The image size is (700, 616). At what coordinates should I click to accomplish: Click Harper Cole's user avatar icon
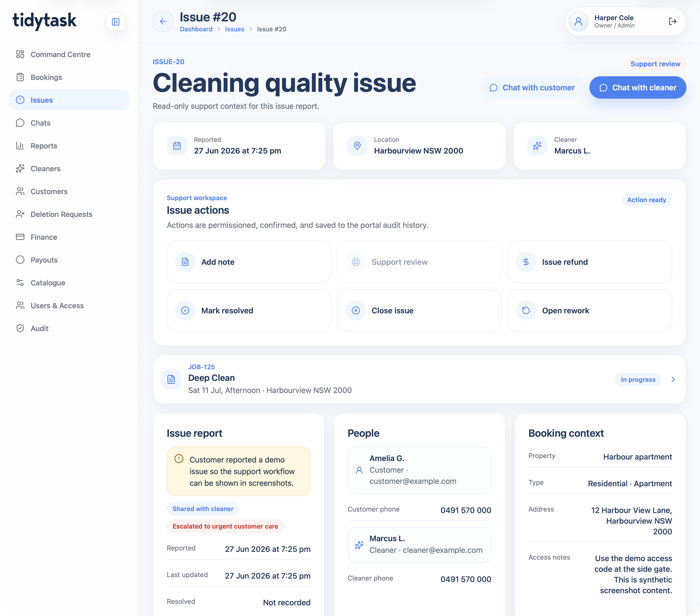point(578,22)
